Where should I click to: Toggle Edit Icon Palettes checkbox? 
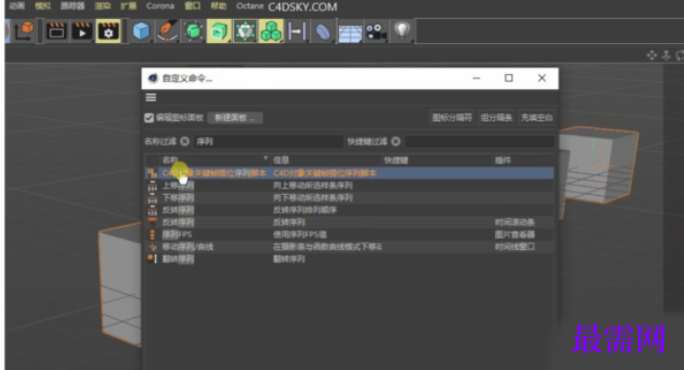[x=149, y=118]
